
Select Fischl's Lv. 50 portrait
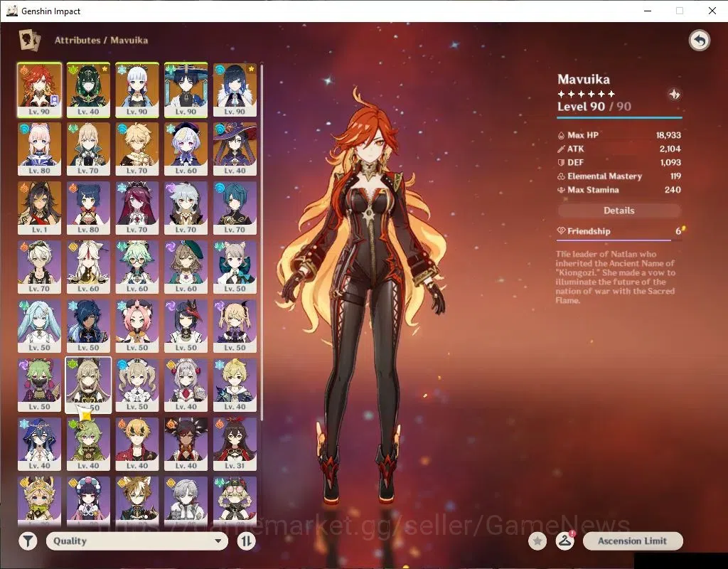coord(235,326)
